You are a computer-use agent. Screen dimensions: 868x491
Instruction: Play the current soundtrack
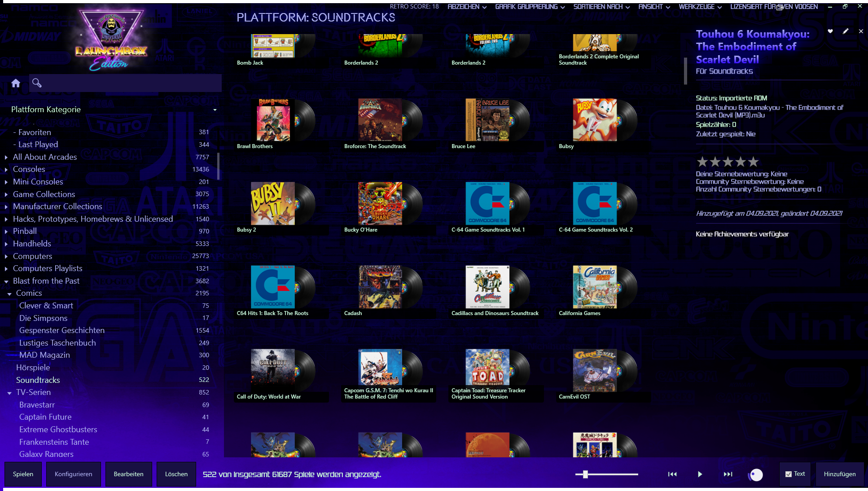click(x=700, y=474)
